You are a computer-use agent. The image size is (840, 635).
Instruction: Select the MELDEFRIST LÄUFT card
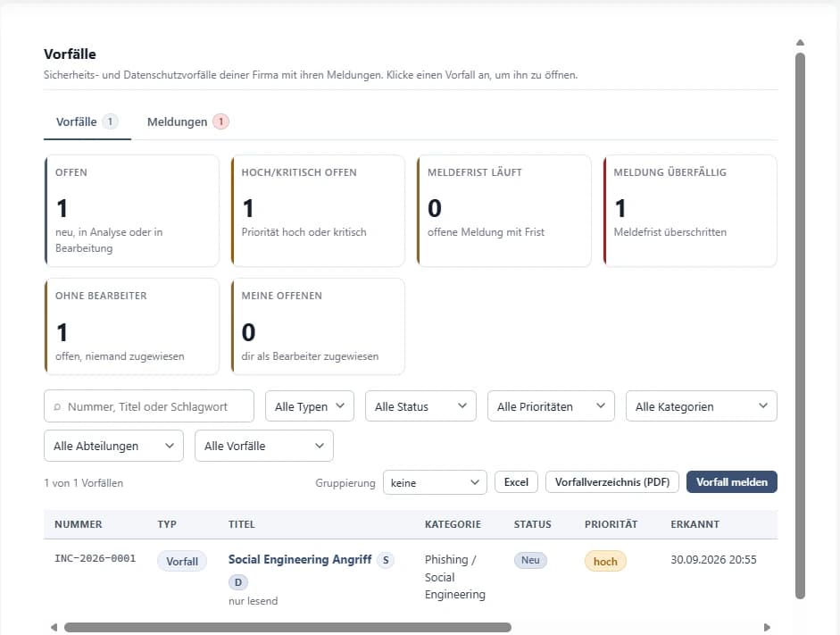(504, 211)
